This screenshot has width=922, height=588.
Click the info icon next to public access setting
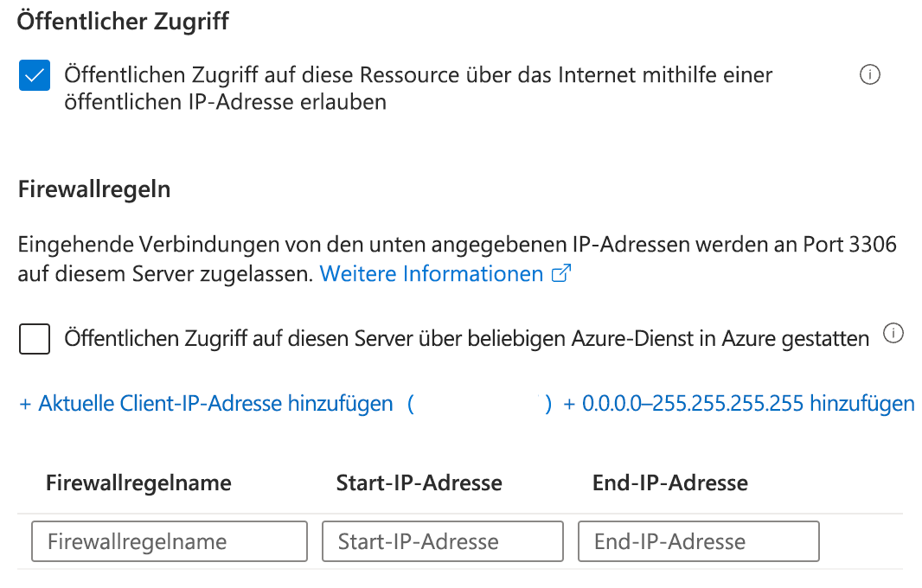click(869, 75)
